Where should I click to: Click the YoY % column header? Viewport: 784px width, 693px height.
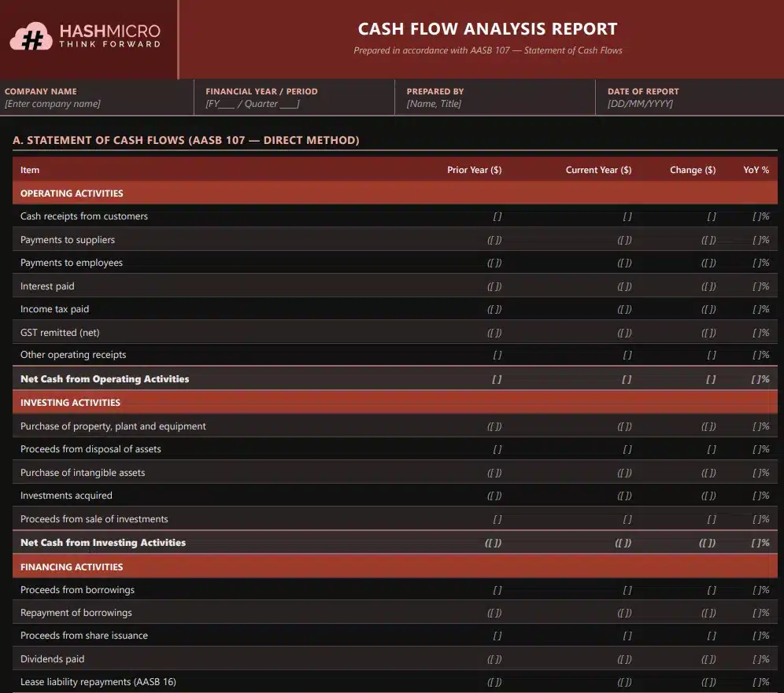756,170
